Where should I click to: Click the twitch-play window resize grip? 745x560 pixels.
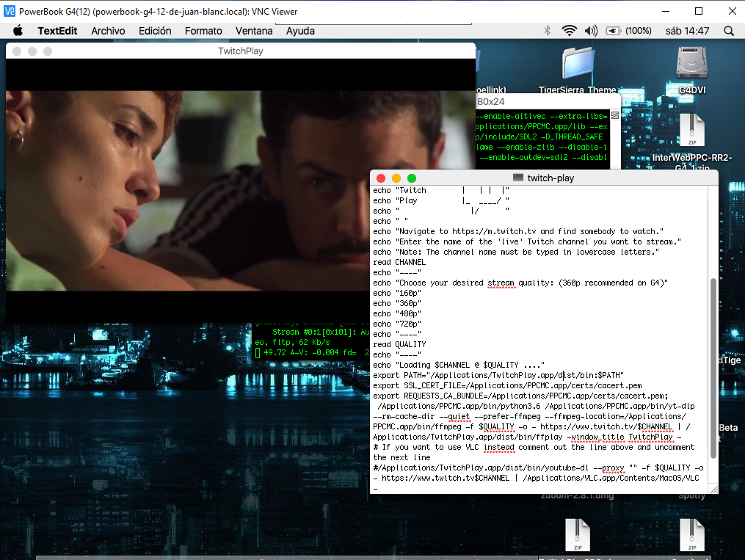point(713,490)
